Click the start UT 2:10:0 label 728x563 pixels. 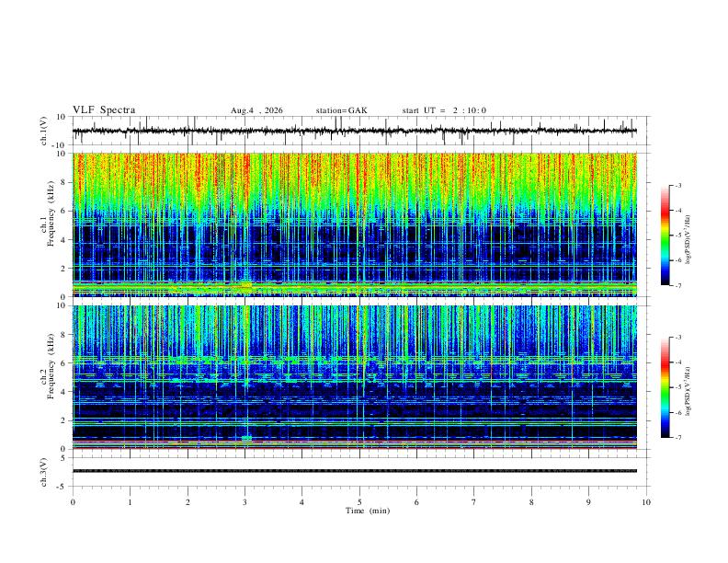click(x=444, y=110)
